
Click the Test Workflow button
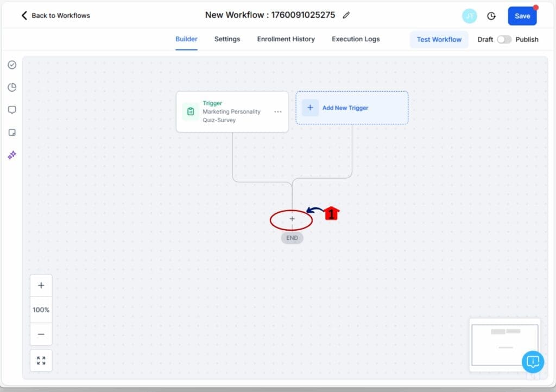(x=439, y=40)
